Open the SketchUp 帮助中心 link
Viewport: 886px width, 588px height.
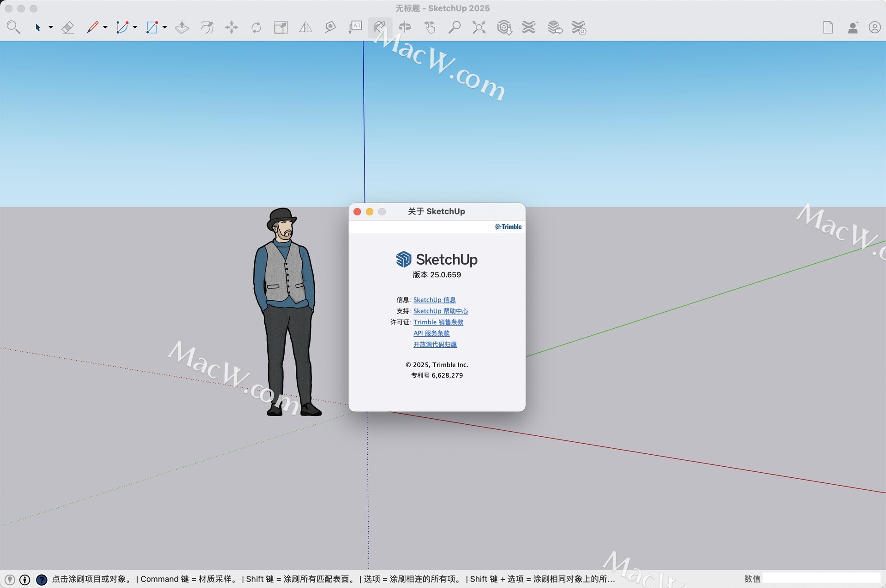440,311
